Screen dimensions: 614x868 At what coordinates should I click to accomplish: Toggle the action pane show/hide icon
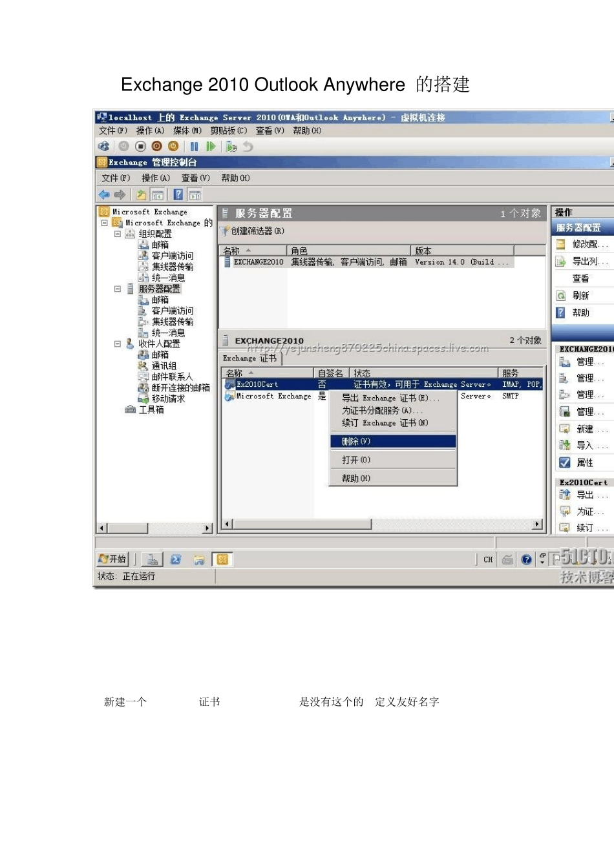(195, 194)
